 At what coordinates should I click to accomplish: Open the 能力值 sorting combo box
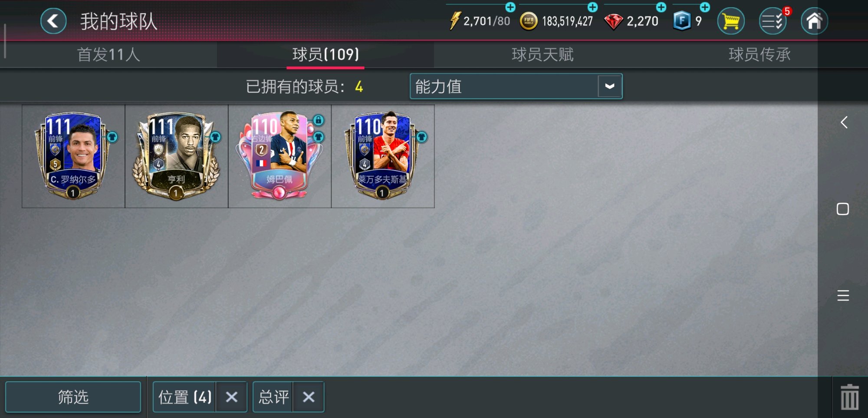coord(516,86)
